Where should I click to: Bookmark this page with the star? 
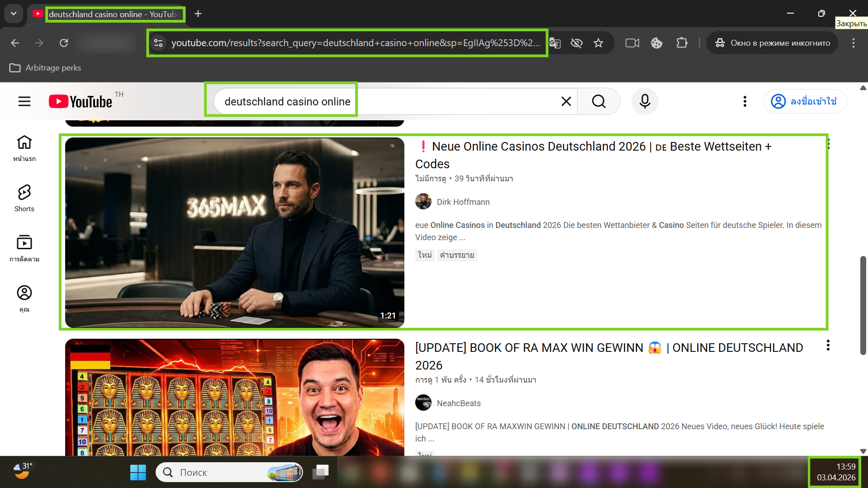[598, 43]
